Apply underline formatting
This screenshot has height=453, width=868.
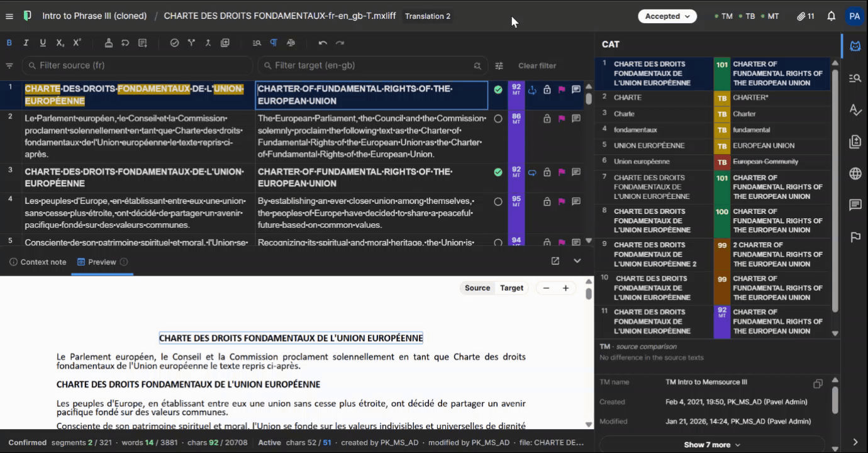tap(43, 43)
